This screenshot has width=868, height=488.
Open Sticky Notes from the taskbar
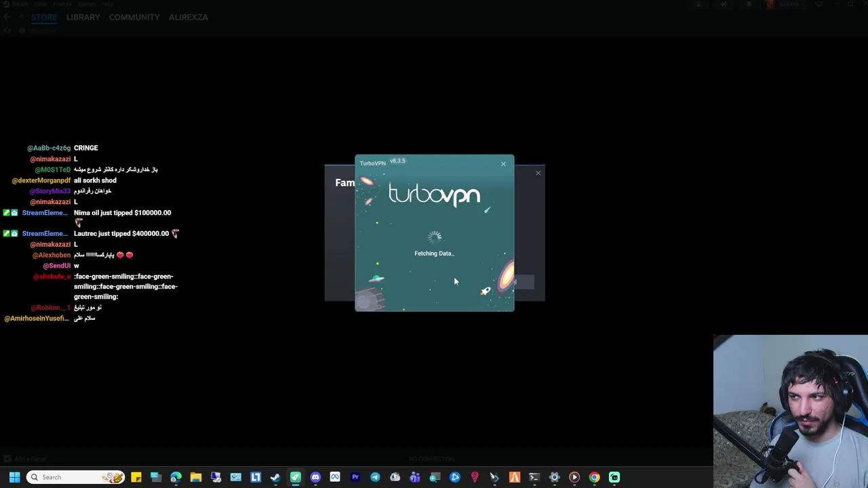(136, 477)
